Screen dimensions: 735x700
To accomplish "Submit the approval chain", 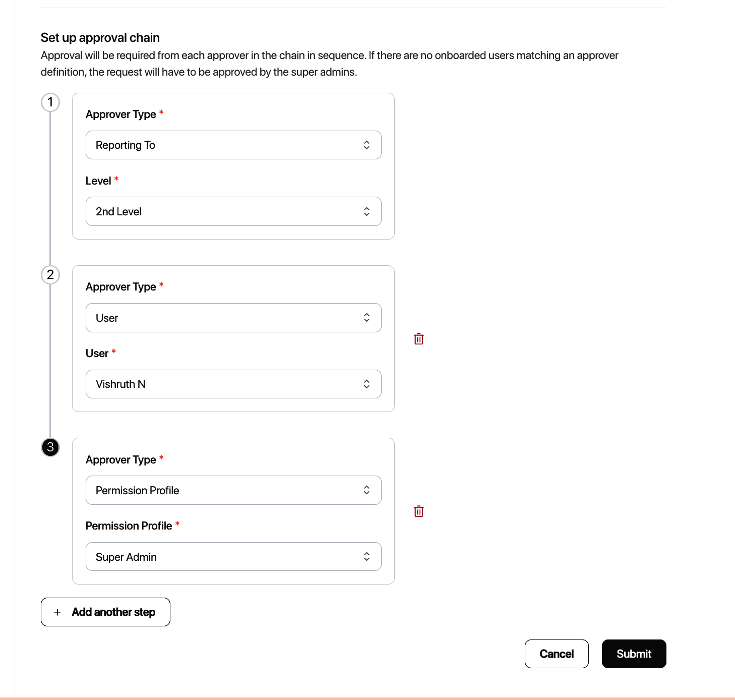I will click(x=634, y=654).
